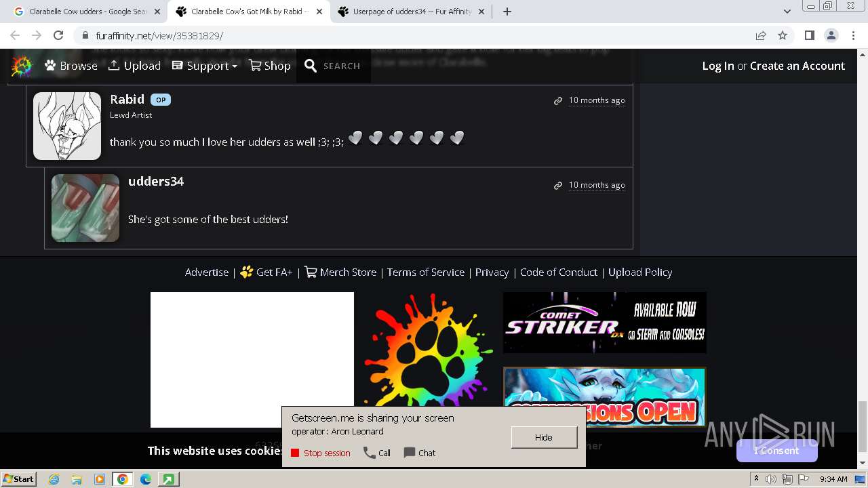Go back to the previous page
The height and width of the screenshot is (488, 868).
pyautogui.click(x=15, y=35)
